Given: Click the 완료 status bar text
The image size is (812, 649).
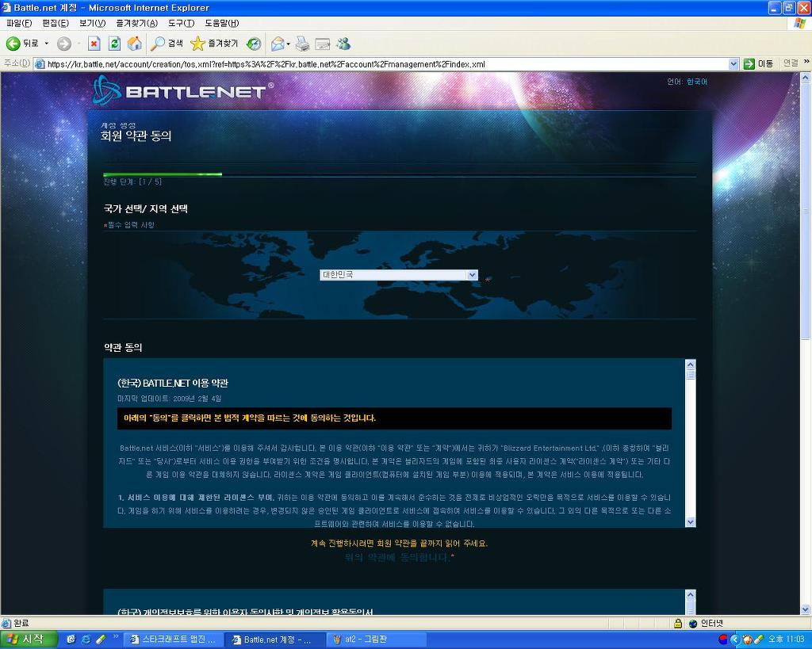Looking at the screenshot, I should click(x=21, y=623).
